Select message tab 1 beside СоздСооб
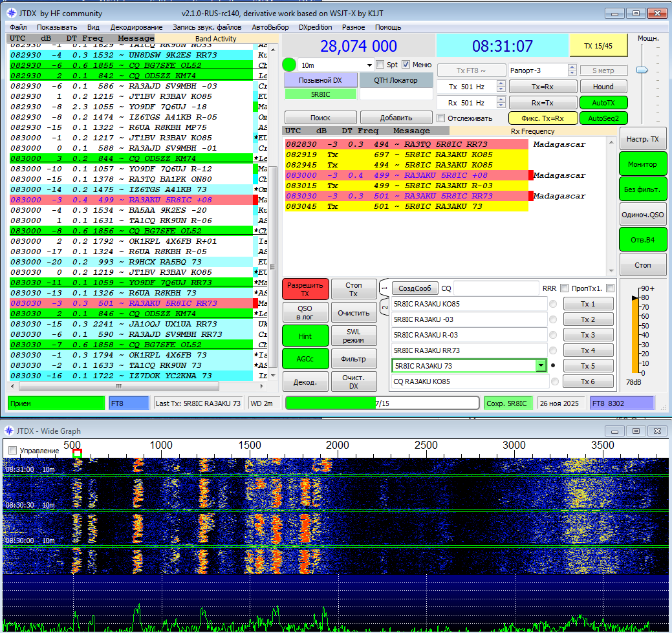This screenshot has height=633, width=672. point(384,288)
